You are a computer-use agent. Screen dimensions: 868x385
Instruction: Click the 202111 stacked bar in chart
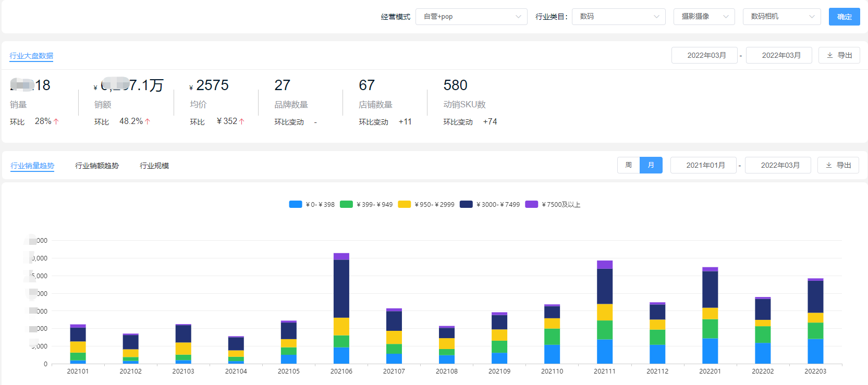605,312
